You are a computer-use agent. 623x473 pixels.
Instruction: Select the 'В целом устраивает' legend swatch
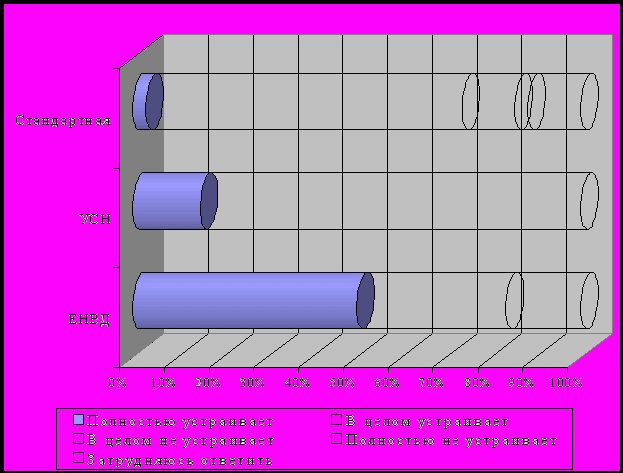pyautogui.click(x=337, y=419)
